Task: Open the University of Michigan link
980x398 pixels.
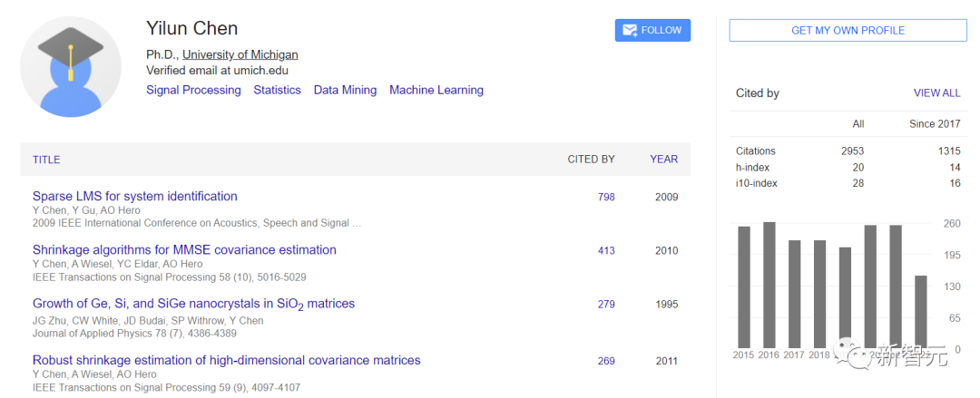Action: point(240,54)
